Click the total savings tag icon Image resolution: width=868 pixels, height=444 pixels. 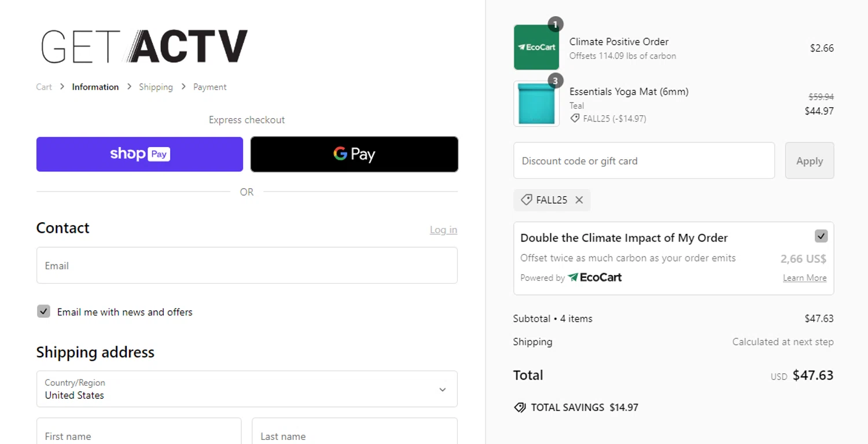tap(520, 408)
